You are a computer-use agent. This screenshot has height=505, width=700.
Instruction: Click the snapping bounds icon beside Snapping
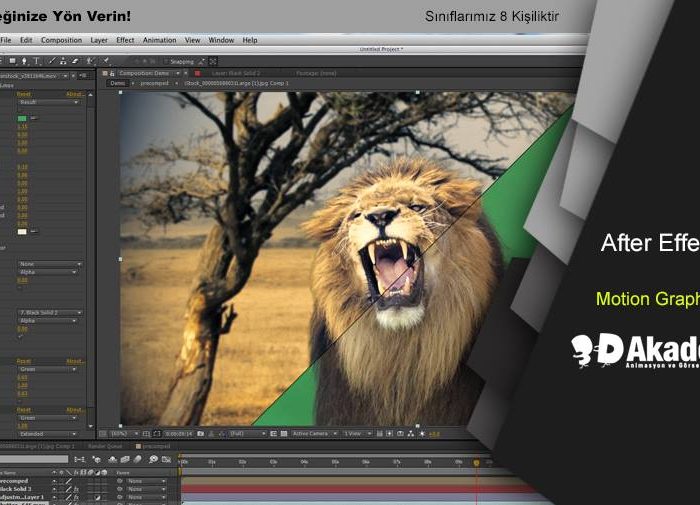coord(213,61)
